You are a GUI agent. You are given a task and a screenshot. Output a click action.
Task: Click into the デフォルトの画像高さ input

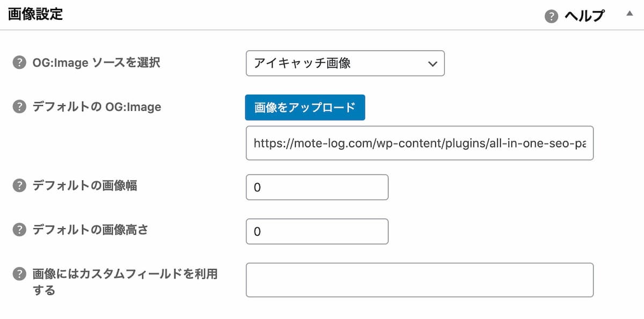pos(317,231)
